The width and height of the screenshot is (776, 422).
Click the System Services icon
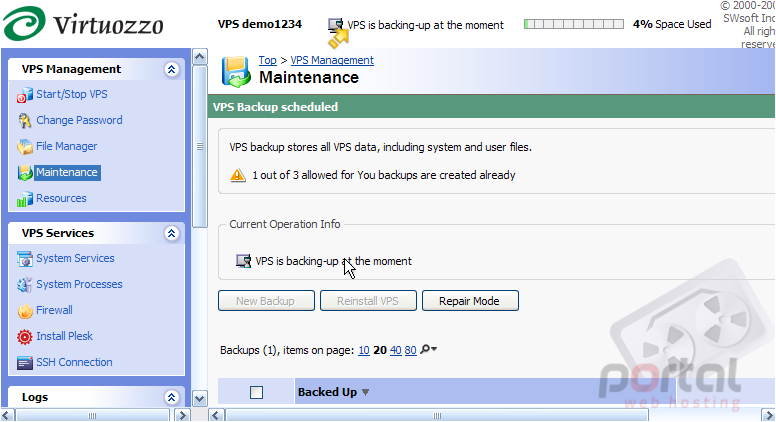25,259
